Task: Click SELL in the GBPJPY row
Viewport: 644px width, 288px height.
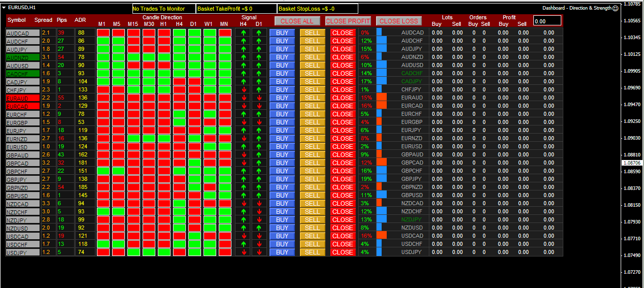Action: point(313,179)
